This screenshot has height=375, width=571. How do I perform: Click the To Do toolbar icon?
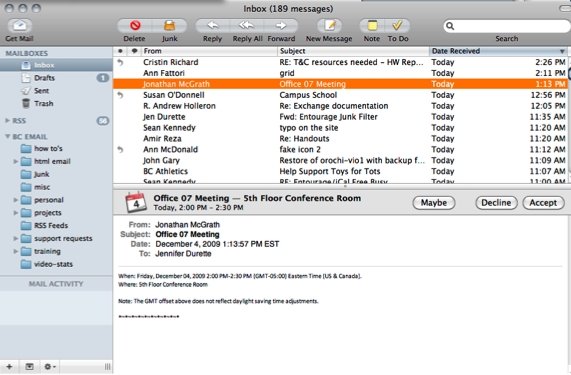point(397,25)
